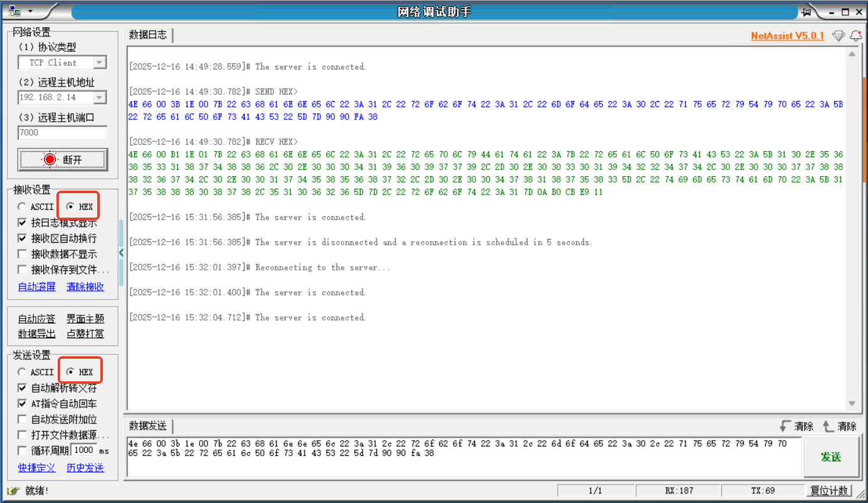Image resolution: width=868 pixels, height=503 pixels.
Task: Open the title bar menu dropdown arrow
Action: click(30, 12)
